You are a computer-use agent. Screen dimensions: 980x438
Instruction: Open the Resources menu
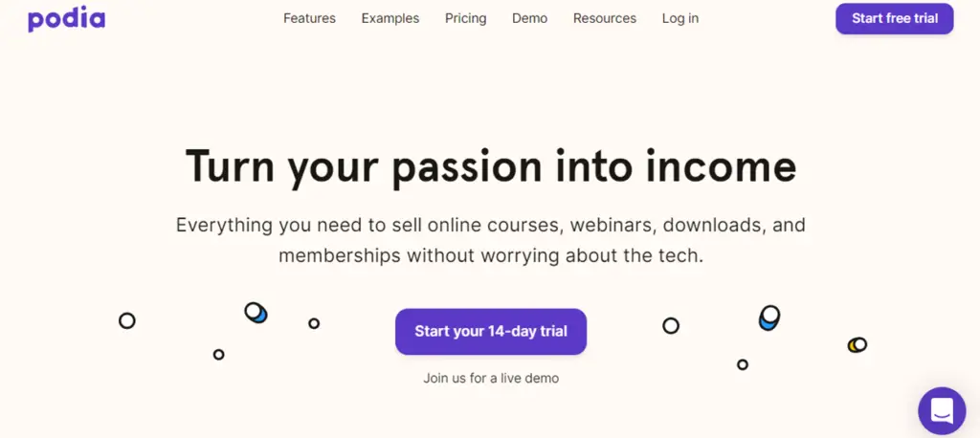pyautogui.click(x=604, y=18)
